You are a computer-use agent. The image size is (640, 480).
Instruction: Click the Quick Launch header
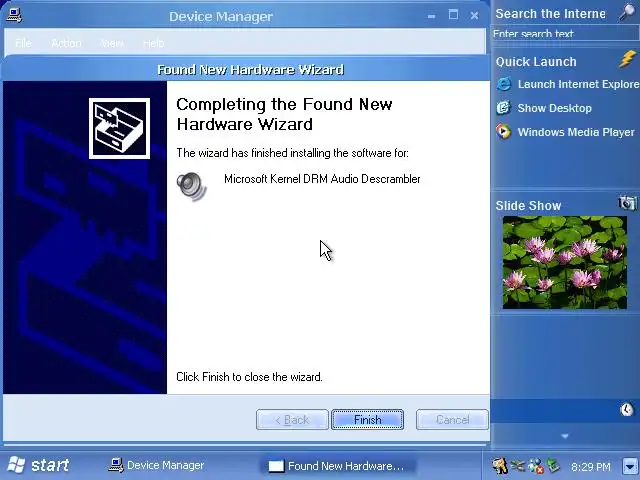click(x=536, y=62)
